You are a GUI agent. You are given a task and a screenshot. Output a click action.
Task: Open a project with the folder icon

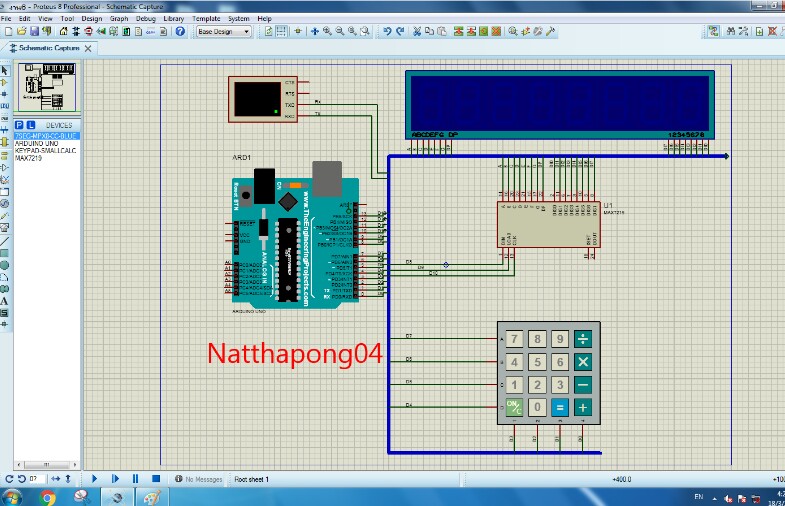tap(21, 32)
